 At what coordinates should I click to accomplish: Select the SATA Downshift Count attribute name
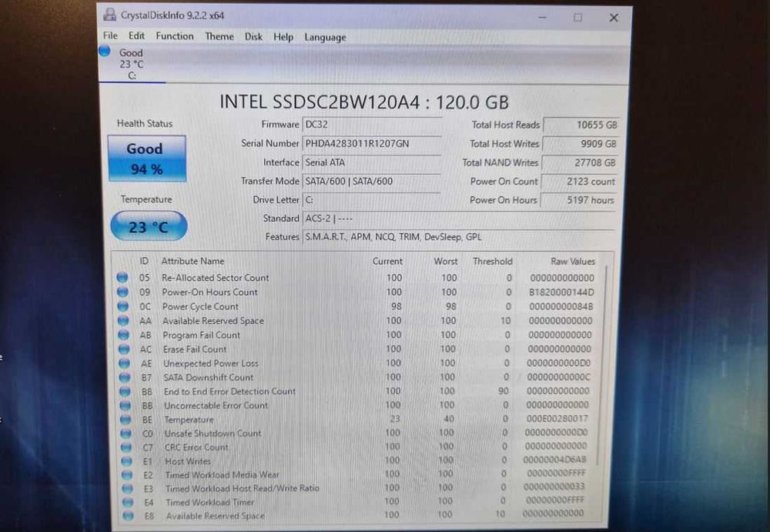208,377
